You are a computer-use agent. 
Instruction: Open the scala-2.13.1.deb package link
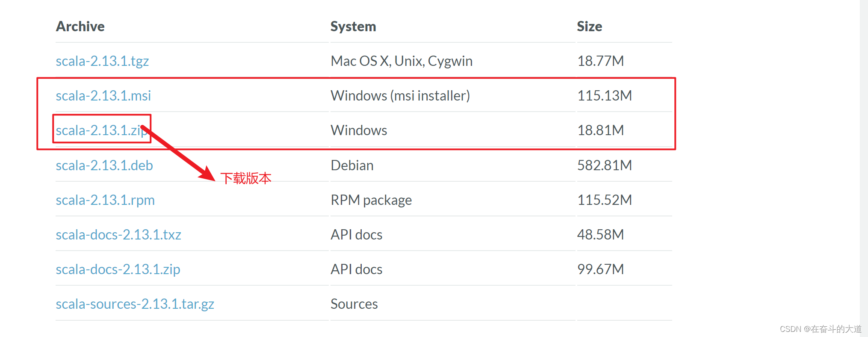pos(104,166)
